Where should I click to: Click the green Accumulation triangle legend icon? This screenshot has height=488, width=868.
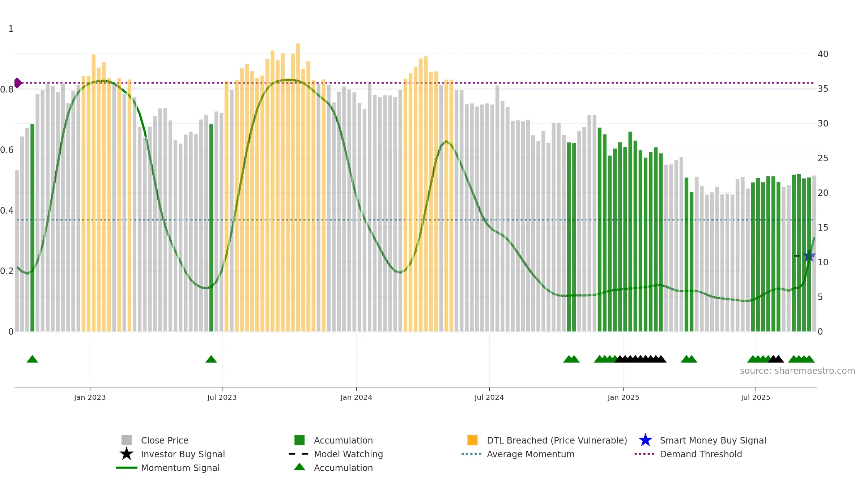(299, 467)
